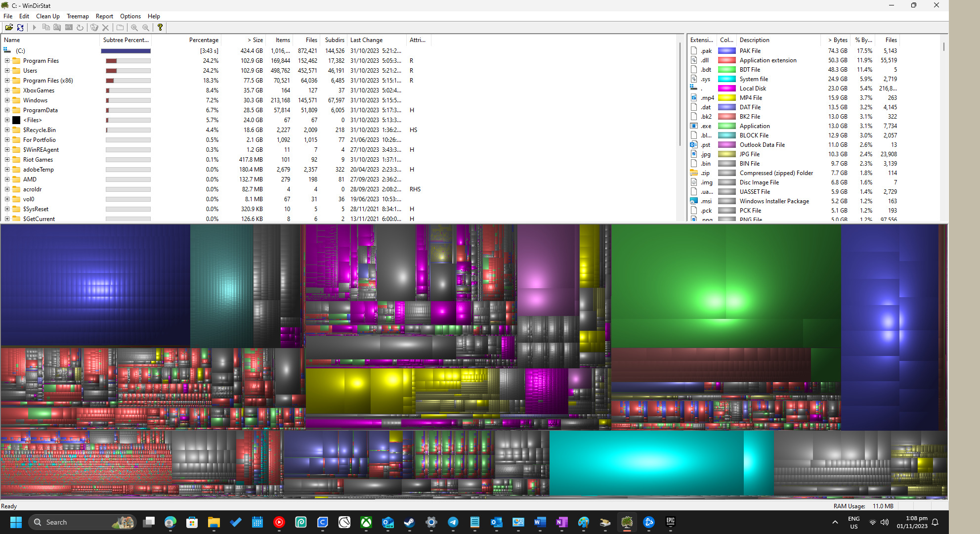Click the Zoom In magnifier icon
Screen dimensions: 980x534
coord(134,28)
